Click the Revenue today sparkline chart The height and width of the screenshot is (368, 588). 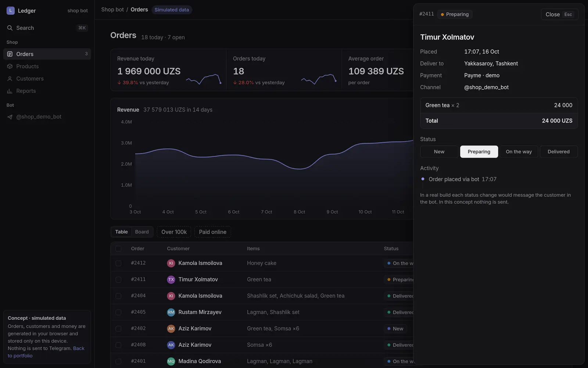pos(204,79)
